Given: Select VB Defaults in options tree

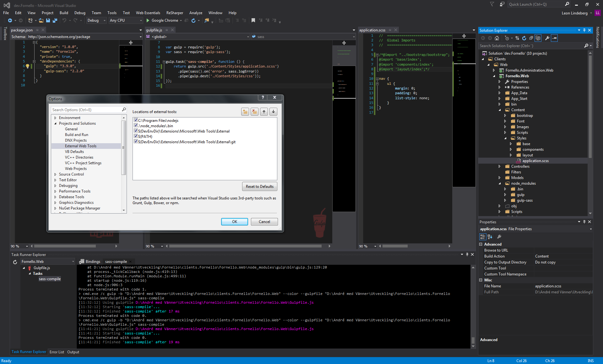Looking at the screenshot, I should coord(74,152).
